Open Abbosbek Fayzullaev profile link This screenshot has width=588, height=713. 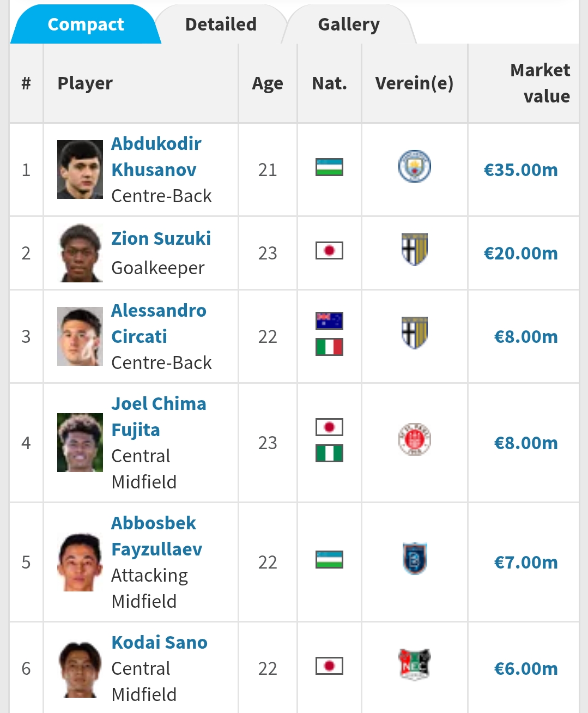coord(156,536)
